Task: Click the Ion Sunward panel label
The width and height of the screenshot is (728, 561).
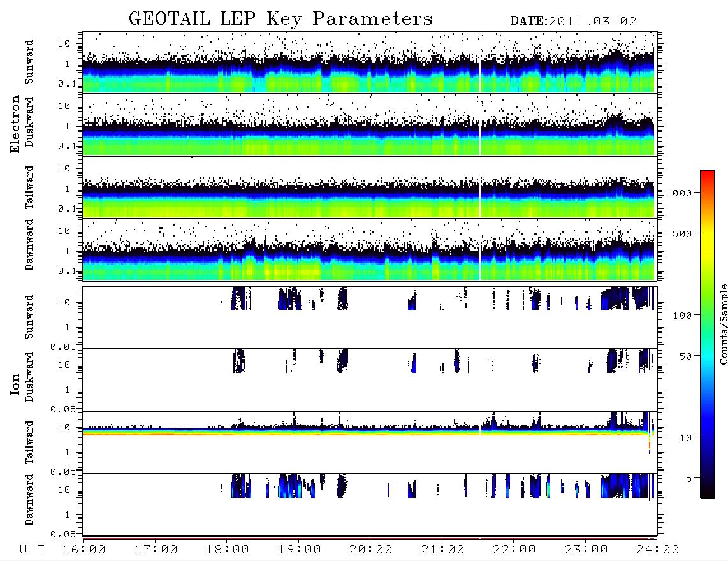Action: click(x=29, y=317)
